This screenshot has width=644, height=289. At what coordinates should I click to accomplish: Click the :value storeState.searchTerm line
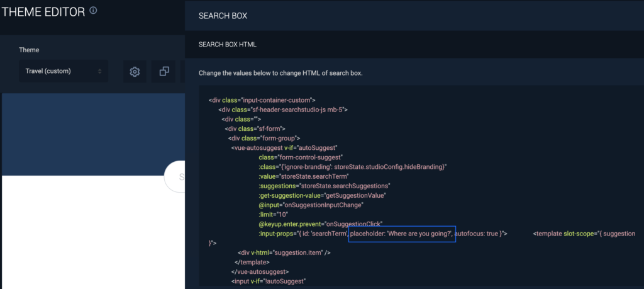point(304,176)
